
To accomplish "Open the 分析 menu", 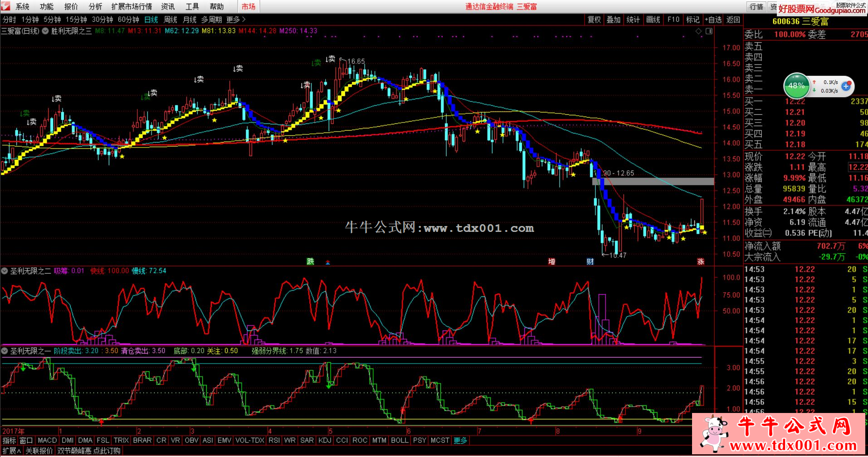I will coord(95,6).
